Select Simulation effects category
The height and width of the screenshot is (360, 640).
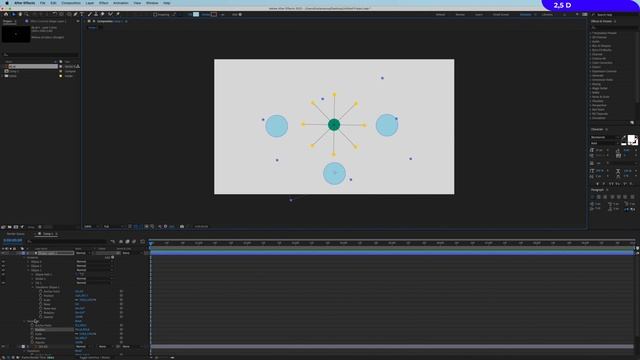(599, 118)
